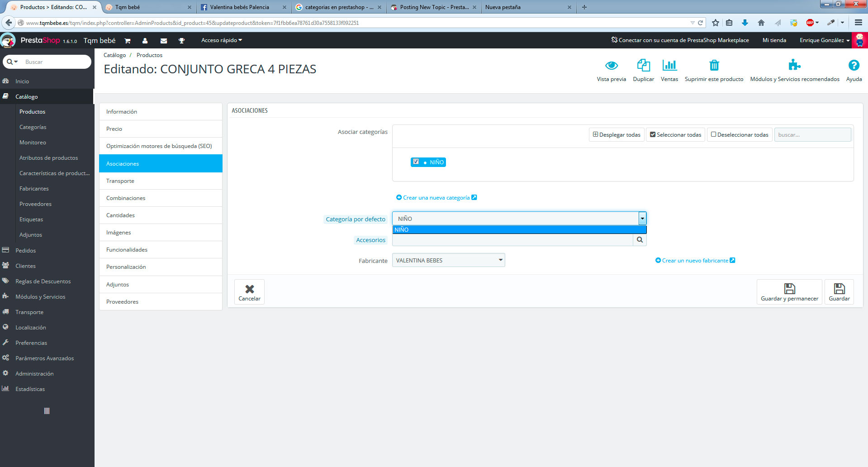868x467 pixels.
Task: Duplicate the product with Duplicar icon
Action: (643, 66)
